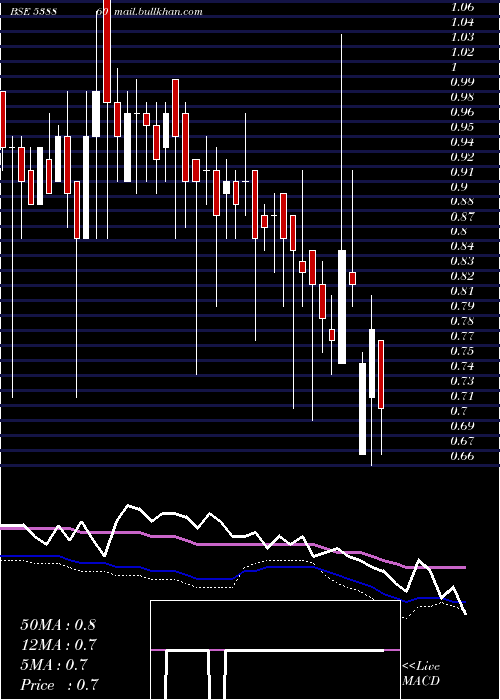Click the 0.74 price axis label

click(462, 366)
